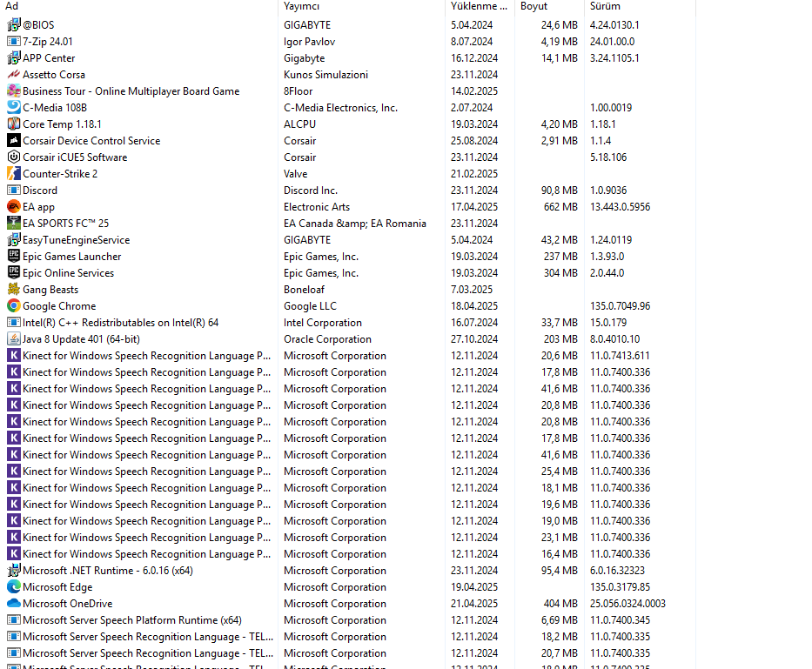Screen dimensions: 812x669
Task: Select the Epic Games Launcher icon
Action: point(14,257)
